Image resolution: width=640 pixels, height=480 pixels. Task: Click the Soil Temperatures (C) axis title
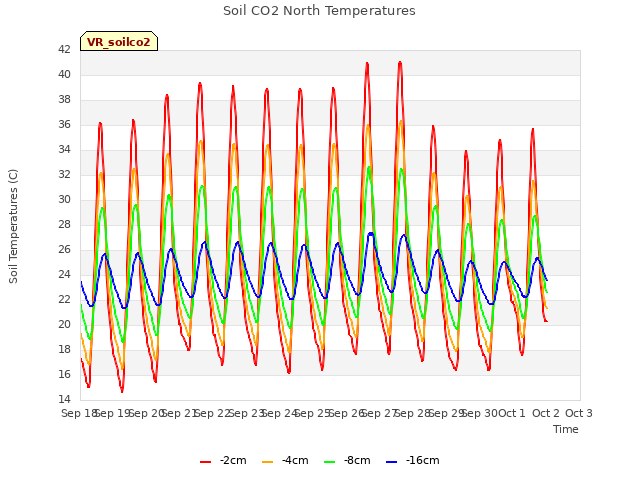point(13,226)
